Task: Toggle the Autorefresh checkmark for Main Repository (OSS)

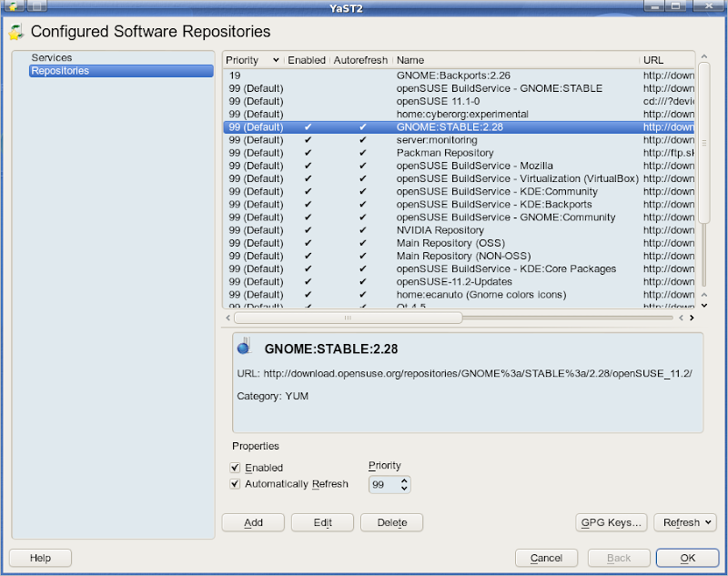Action: pos(363,243)
